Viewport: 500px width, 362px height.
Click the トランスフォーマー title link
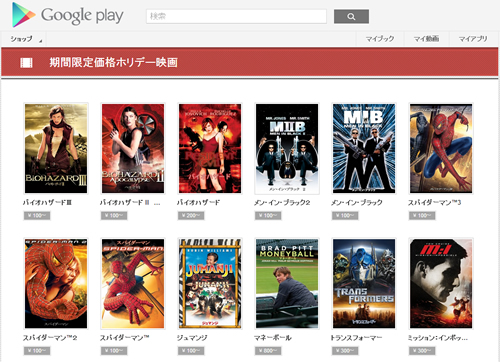point(356,338)
